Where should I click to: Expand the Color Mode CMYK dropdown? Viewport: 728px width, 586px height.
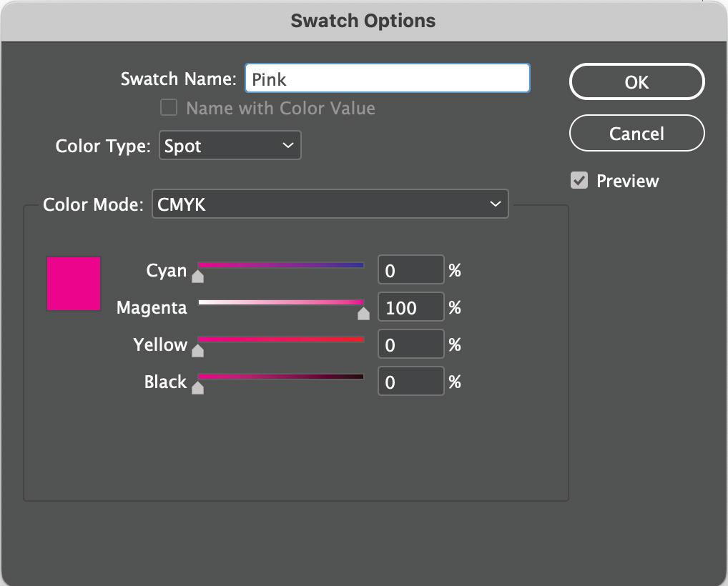coord(330,204)
